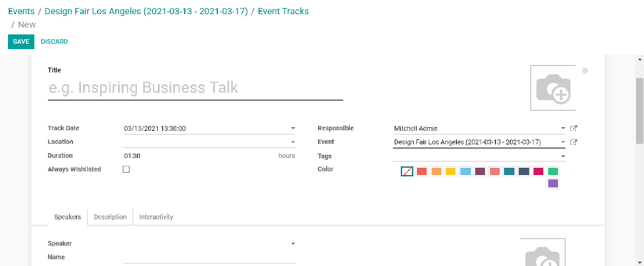Go to Events breadcrumb link
This screenshot has width=644, height=266.
(21, 11)
